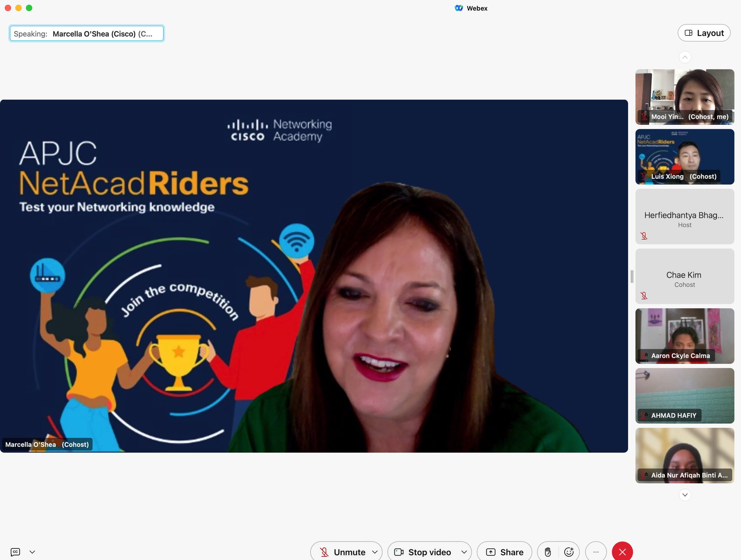Click the red leave meeting button
Viewport: 741px width, 560px height.
click(622, 552)
